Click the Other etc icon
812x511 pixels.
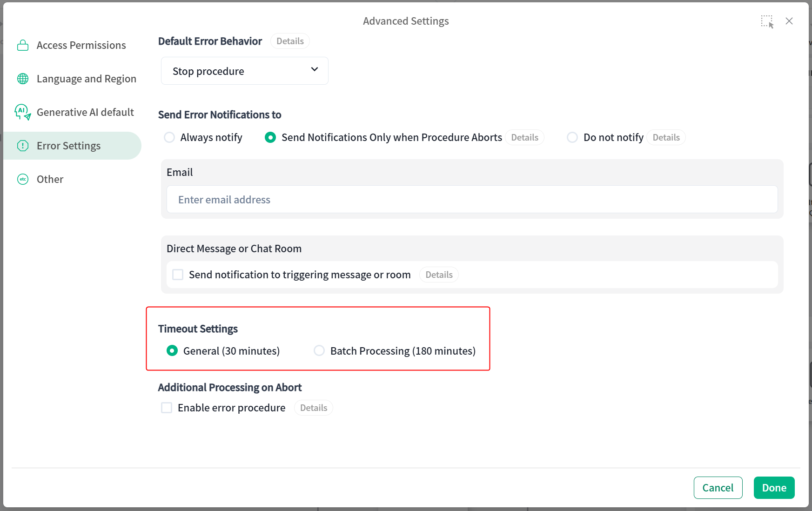click(23, 179)
